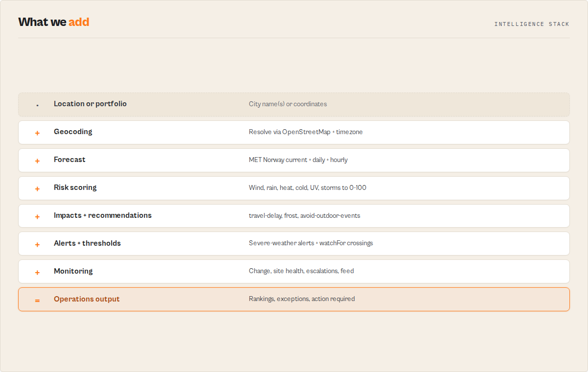Click the plus icon beside Geocoding
Screen dimensions: 588x372
(37, 133)
